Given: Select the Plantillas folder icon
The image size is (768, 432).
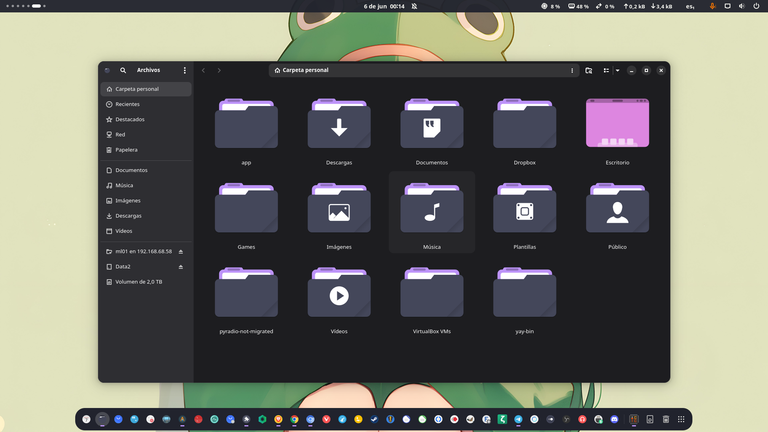Looking at the screenshot, I should [525, 208].
